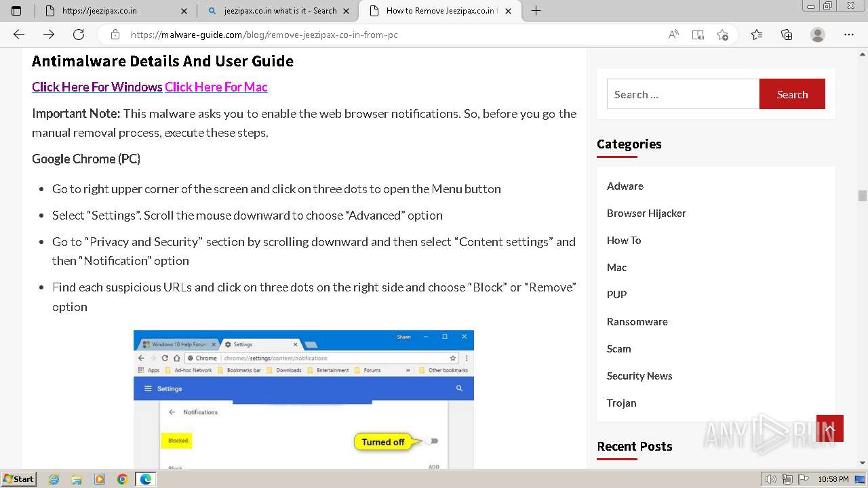Close the jeezipax search tab

[x=347, y=11]
